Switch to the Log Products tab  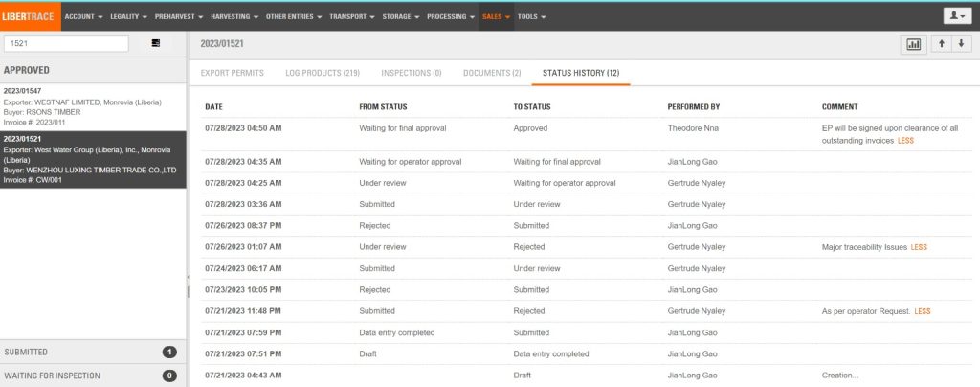[x=323, y=73]
